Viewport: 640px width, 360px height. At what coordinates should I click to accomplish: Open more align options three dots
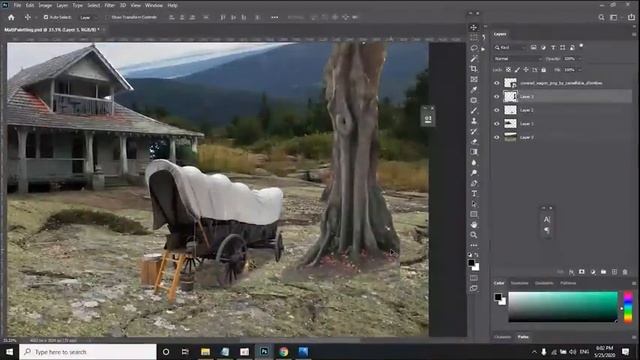click(x=275, y=18)
